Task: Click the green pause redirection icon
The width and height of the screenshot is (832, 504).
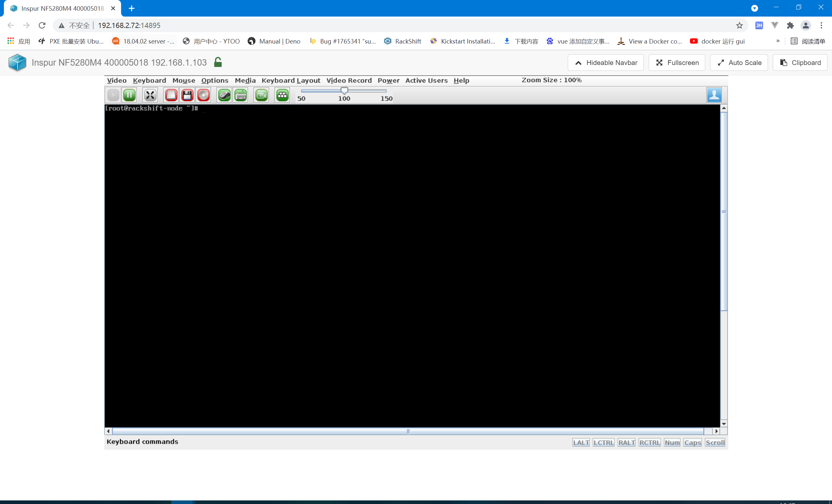Action: (129, 95)
